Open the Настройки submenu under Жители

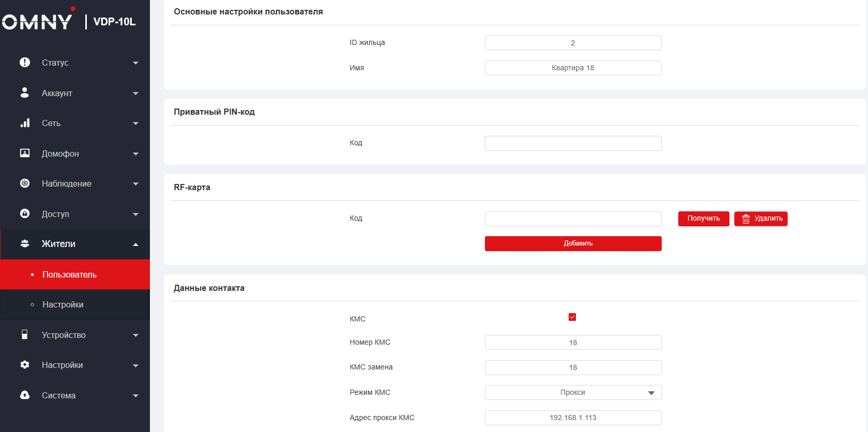pyautogui.click(x=63, y=305)
